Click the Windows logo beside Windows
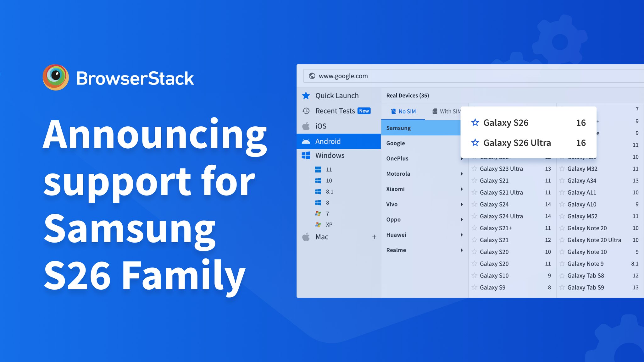Viewport: 644px width, 362px height. 306,155
